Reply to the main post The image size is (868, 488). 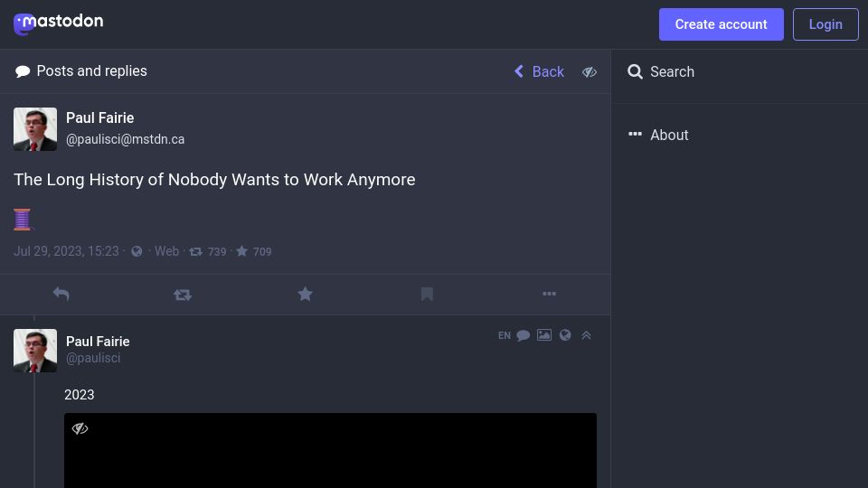click(x=61, y=295)
